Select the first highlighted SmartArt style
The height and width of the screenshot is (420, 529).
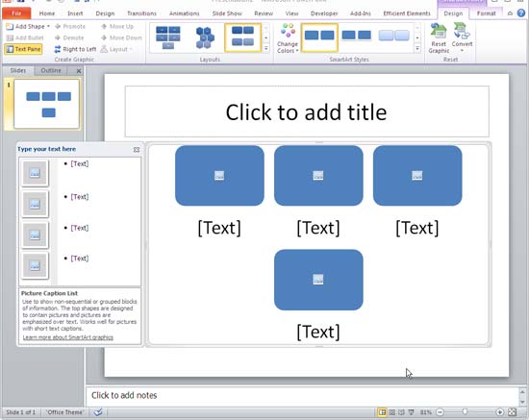click(319, 37)
